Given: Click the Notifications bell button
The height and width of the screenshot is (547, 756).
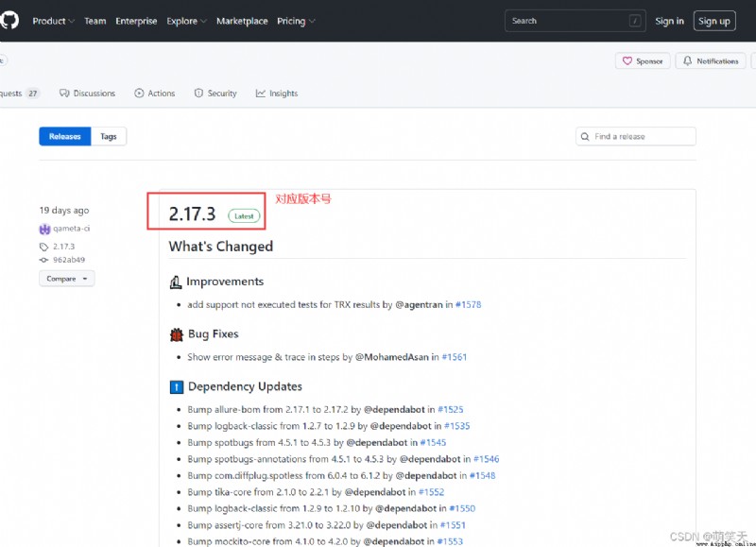Looking at the screenshot, I should tap(711, 61).
